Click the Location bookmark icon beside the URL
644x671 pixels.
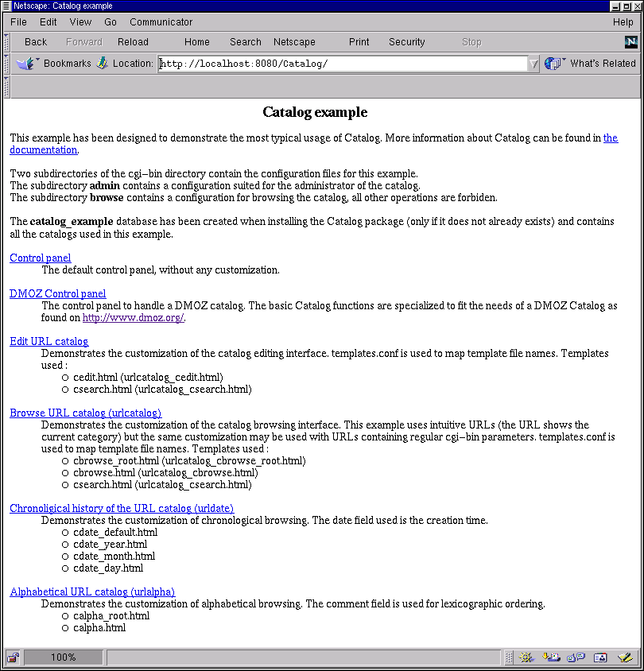coord(103,63)
